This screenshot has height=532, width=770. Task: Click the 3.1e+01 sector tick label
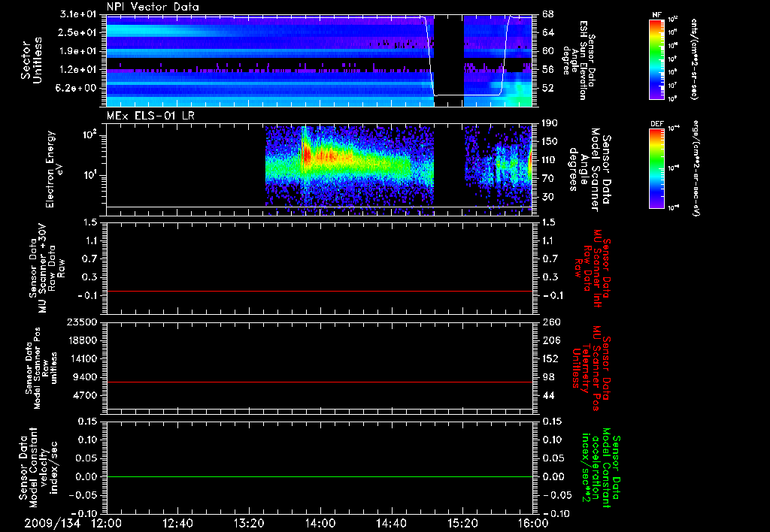click(x=78, y=14)
